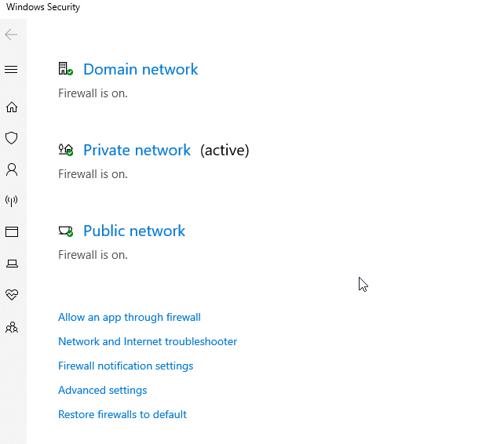The height and width of the screenshot is (444, 504).
Task: Open Device performance & health heart icon
Action: (x=12, y=295)
